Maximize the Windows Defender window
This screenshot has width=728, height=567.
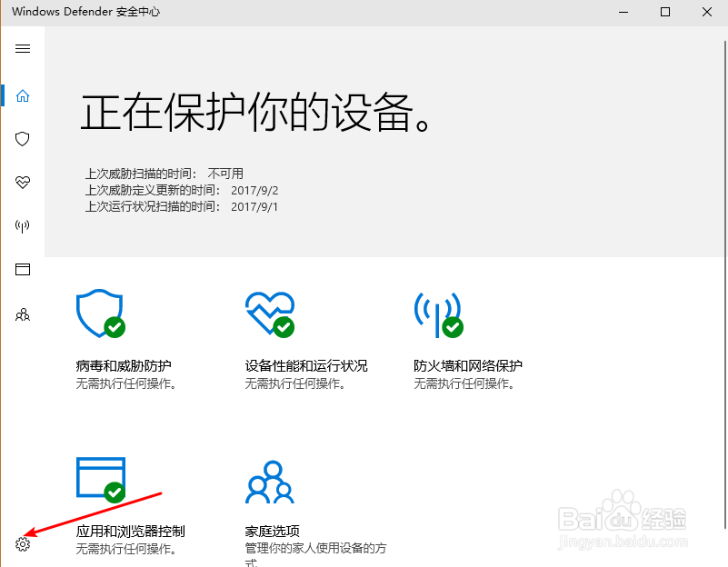tap(665, 12)
